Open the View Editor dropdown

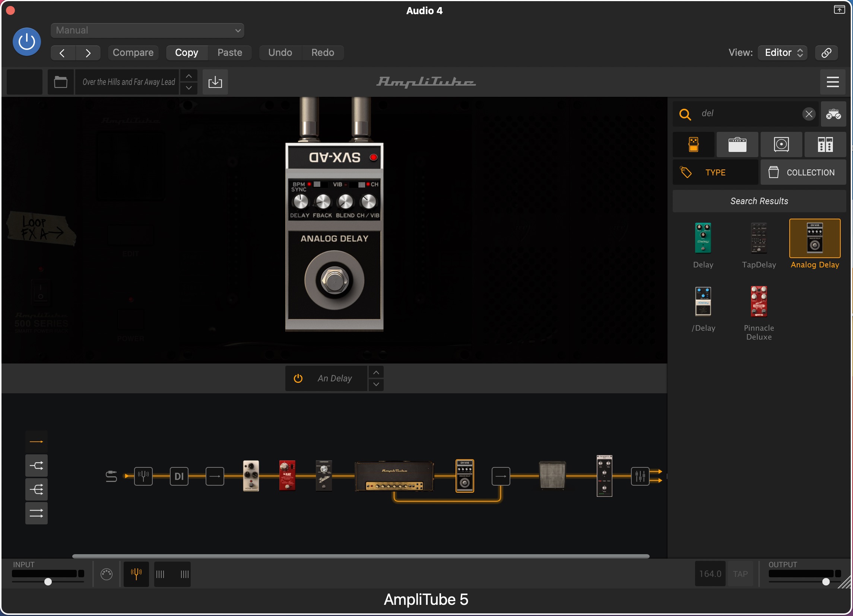(x=782, y=53)
